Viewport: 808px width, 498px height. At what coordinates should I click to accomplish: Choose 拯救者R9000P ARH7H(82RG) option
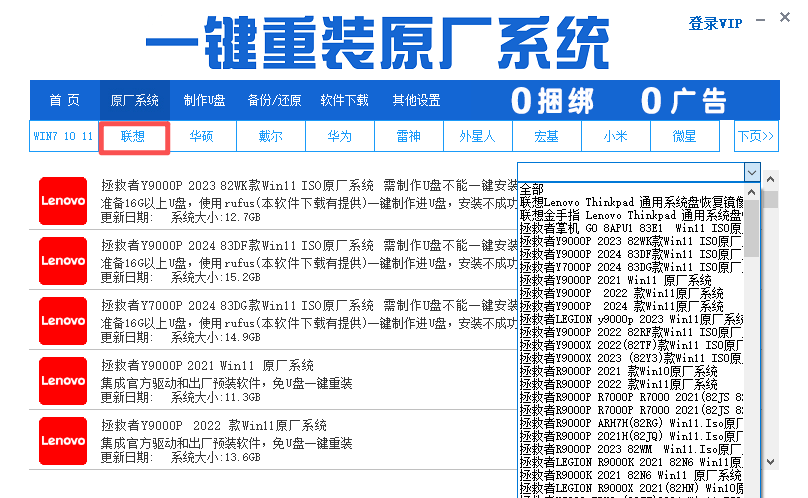coord(631,423)
